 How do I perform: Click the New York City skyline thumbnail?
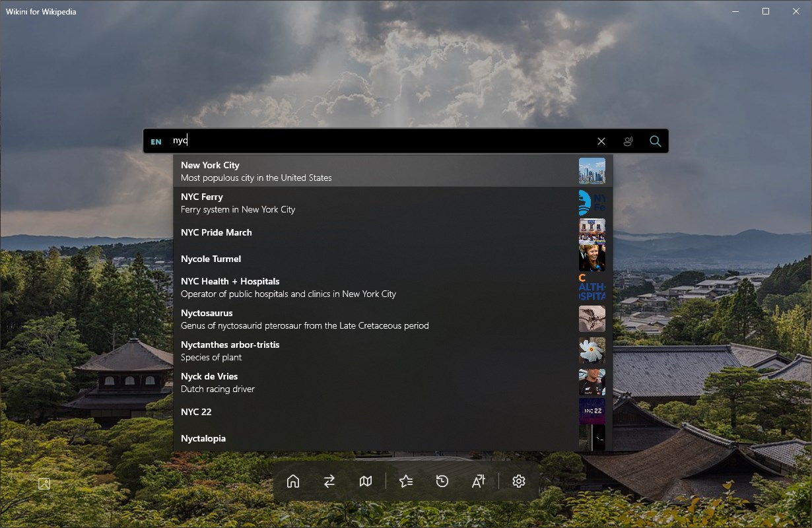pyautogui.click(x=592, y=171)
